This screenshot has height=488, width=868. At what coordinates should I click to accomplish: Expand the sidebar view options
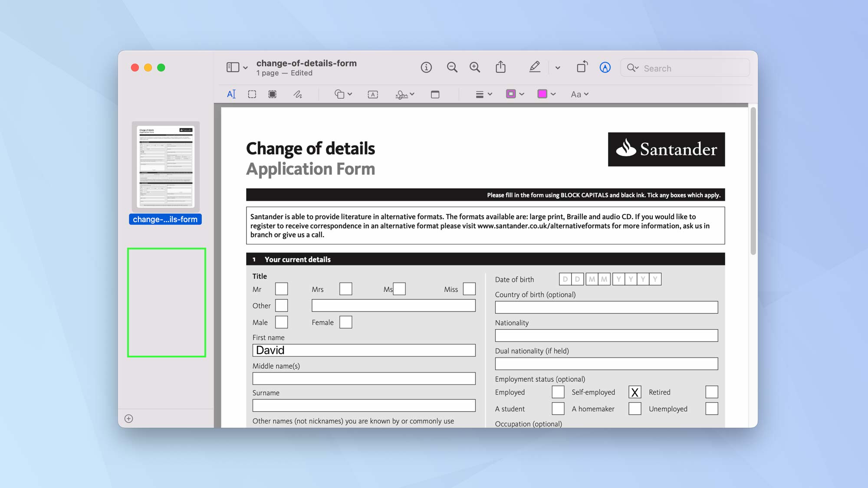tap(246, 68)
